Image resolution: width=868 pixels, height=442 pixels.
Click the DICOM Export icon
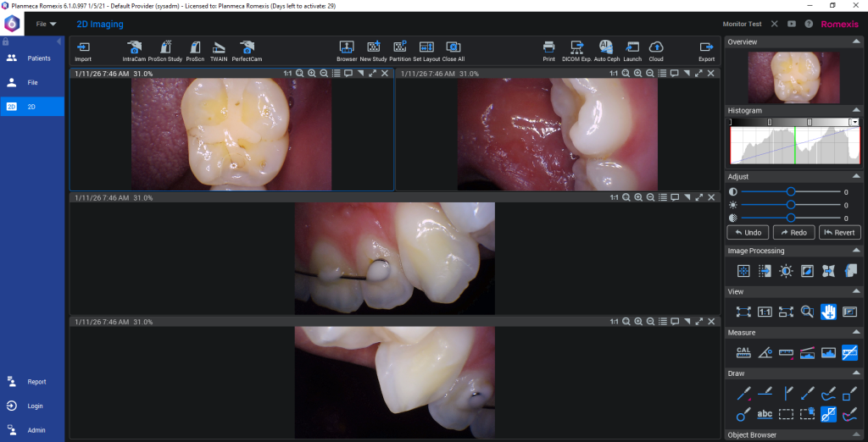[576, 47]
